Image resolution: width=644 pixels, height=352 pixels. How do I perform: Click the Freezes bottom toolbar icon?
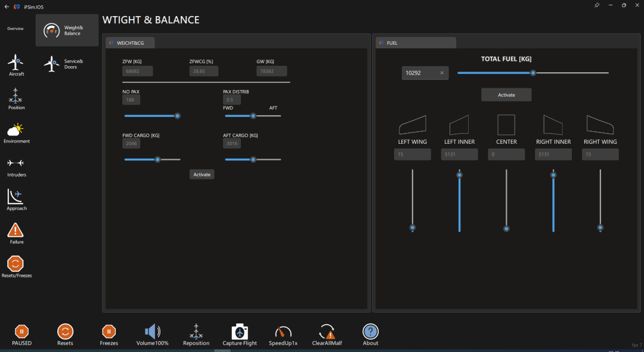(109, 331)
